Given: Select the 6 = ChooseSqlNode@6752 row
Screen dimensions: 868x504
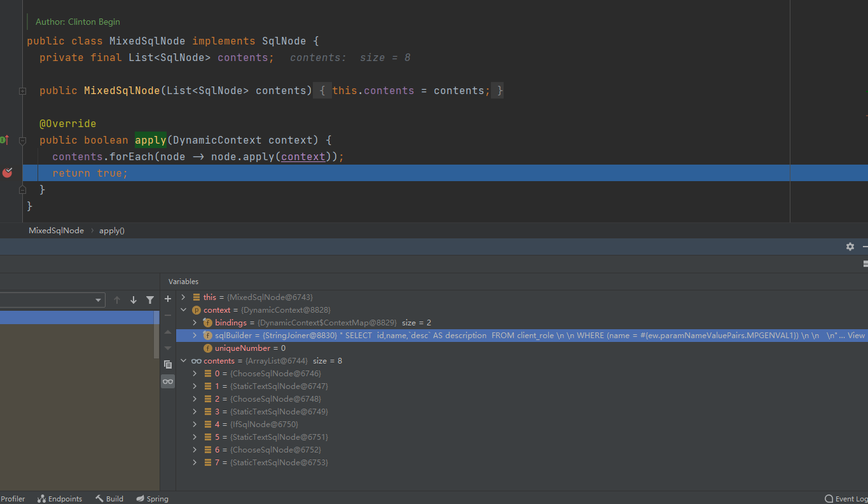Looking at the screenshot, I should (521, 450).
